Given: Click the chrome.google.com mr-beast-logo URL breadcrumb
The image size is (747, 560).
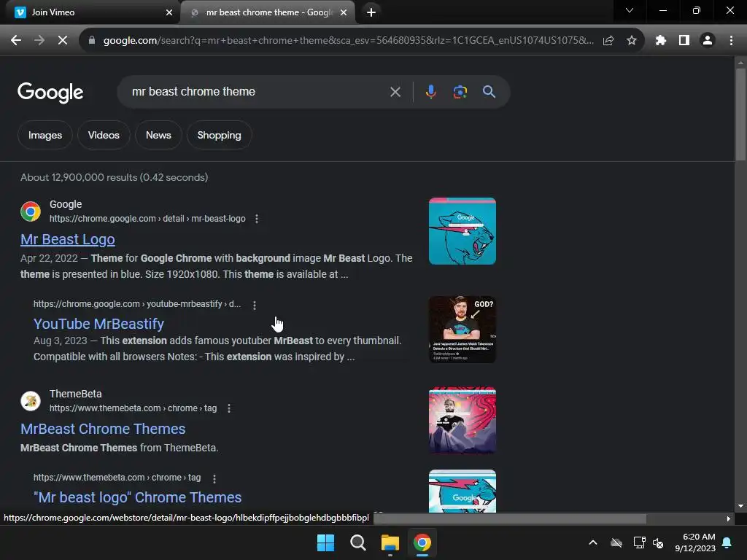Looking at the screenshot, I should 147,219.
